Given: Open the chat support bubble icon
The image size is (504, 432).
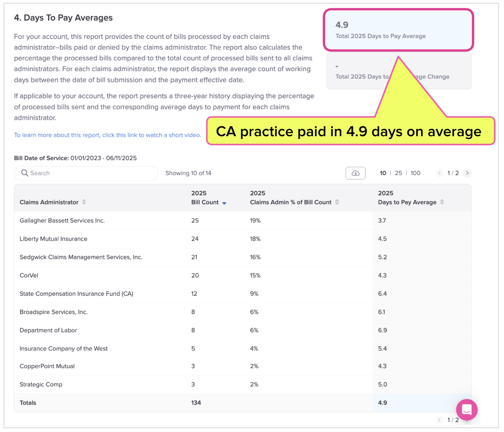Looking at the screenshot, I should [x=467, y=409].
